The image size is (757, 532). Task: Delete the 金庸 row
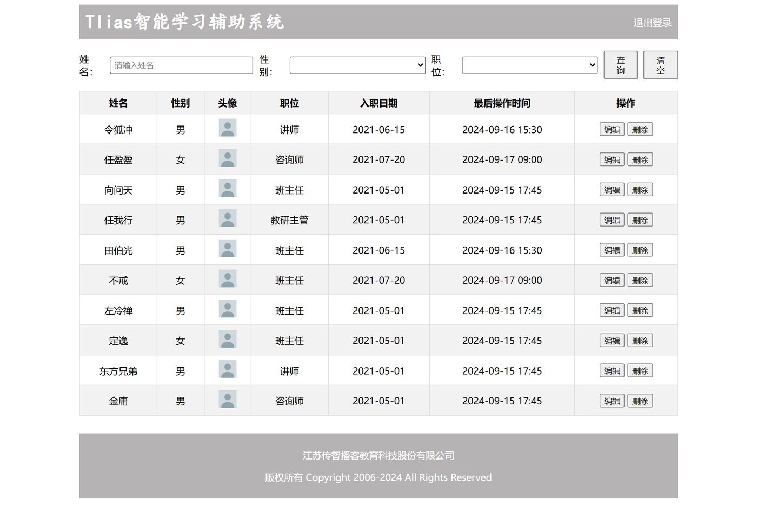[640, 401]
